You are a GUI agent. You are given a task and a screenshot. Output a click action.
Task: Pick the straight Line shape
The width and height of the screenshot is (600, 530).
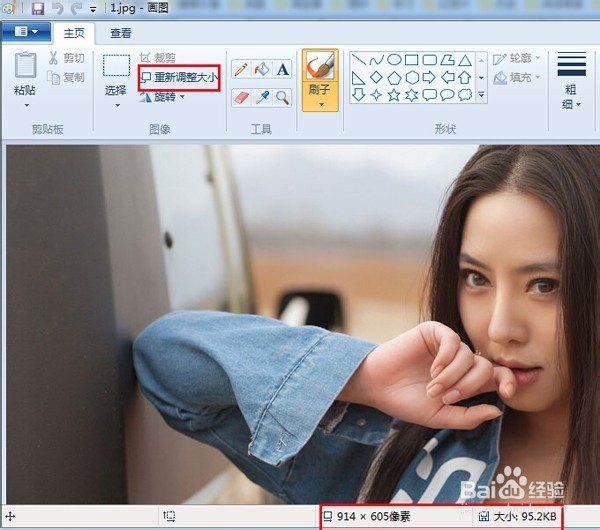pos(358,60)
